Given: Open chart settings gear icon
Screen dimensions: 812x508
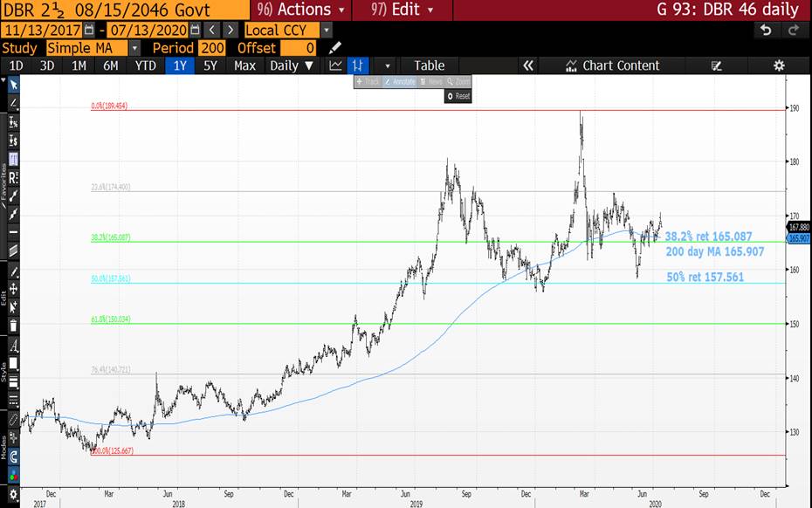Looking at the screenshot, I should (779, 65).
